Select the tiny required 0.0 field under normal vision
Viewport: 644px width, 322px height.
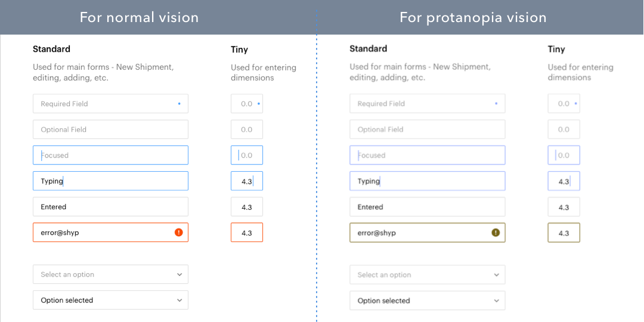(x=247, y=104)
